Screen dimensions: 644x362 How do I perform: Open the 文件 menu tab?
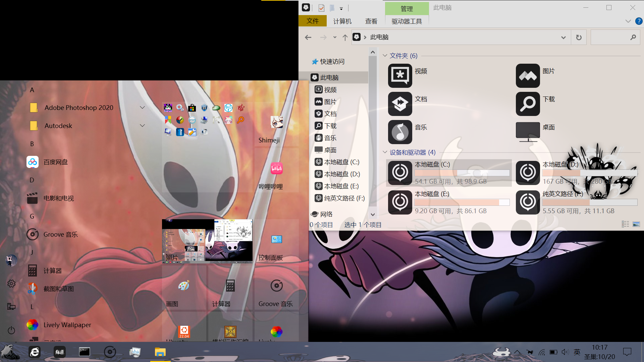(x=312, y=21)
